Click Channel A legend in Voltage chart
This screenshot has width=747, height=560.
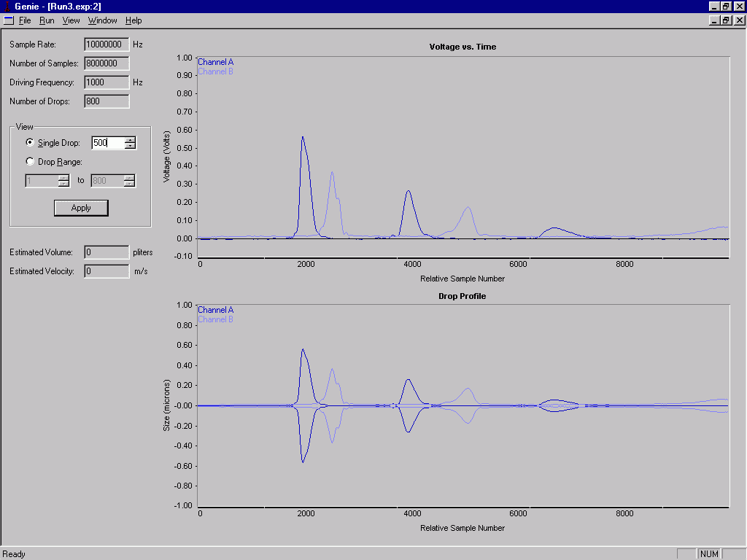click(215, 62)
